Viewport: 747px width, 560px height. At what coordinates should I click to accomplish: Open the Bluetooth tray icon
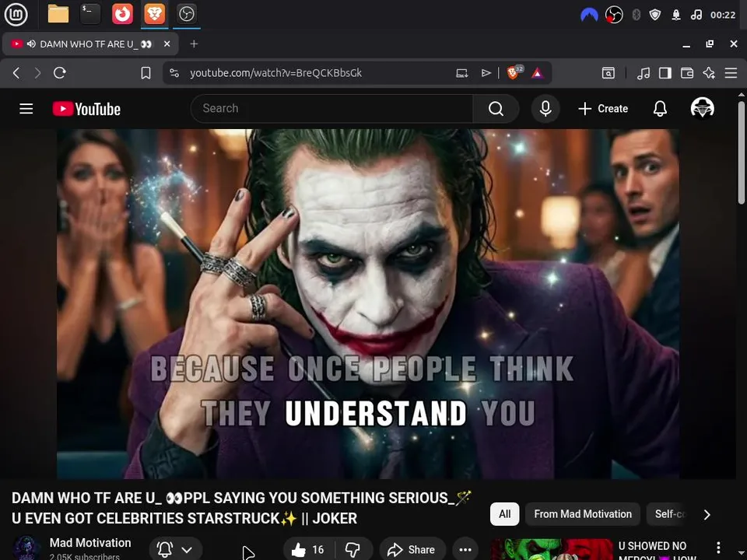pyautogui.click(x=636, y=16)
